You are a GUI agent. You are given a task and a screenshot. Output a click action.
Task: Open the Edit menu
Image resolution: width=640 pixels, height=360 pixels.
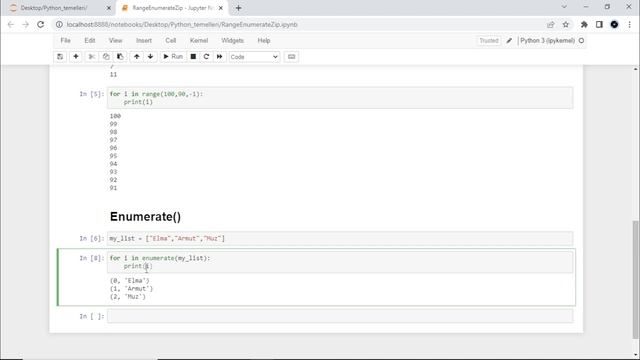point(90,40)
